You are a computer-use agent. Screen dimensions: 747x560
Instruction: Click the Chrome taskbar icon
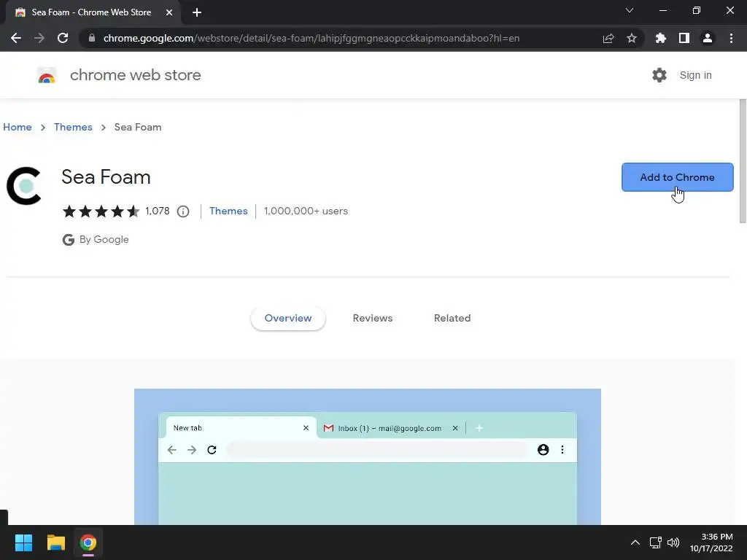[88, 542]
